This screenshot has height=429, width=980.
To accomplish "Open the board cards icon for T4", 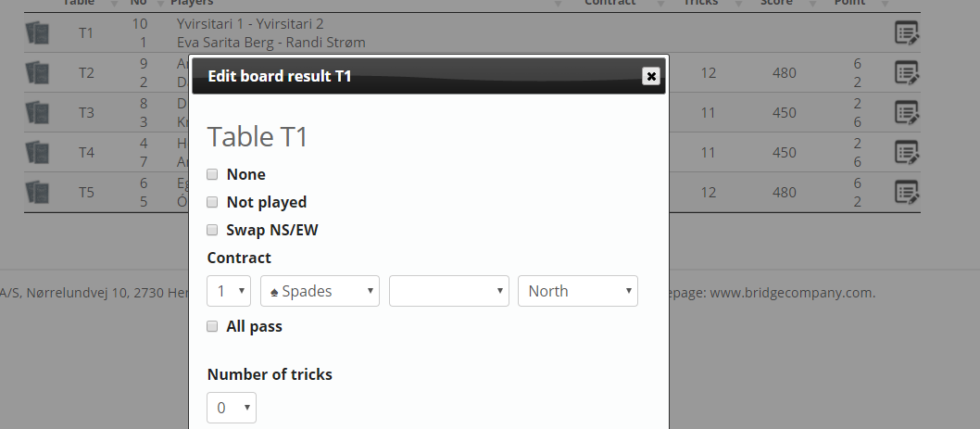I will click(38, 152).
